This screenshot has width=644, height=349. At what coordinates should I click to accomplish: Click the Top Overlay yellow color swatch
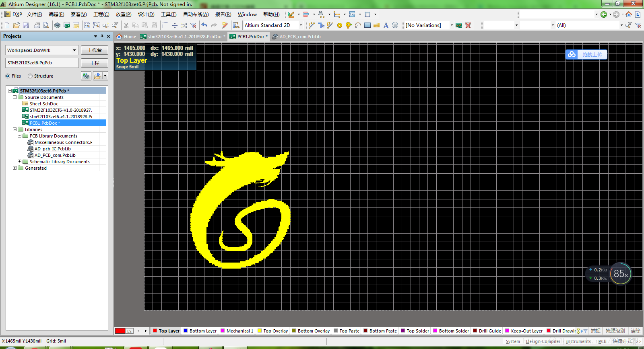[260, 331]
